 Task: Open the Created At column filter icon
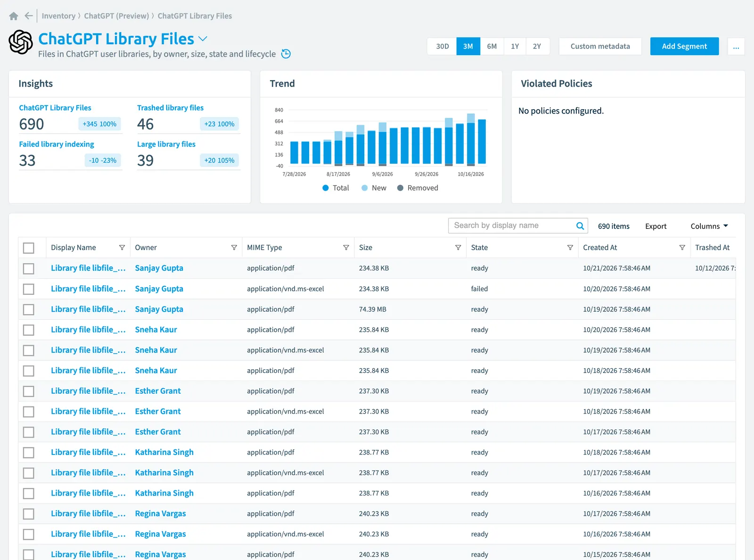click(x=682, y=248)
